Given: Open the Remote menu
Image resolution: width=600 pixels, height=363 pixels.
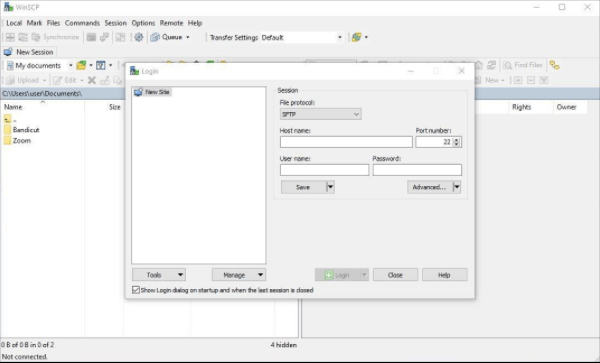Looking at the screenshot, I should tap(171, 23).
